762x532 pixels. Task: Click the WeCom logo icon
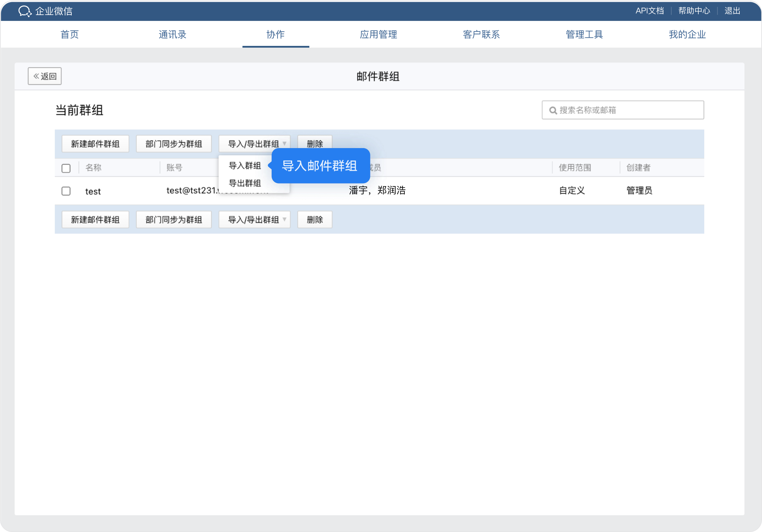click(x=25, y=11)
